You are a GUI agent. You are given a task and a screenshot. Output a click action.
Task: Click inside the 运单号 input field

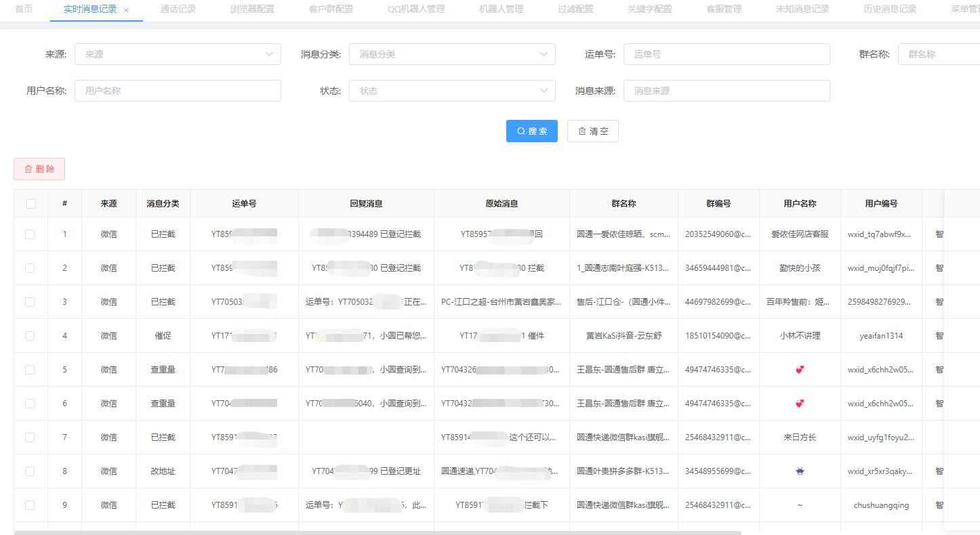tap(727, 54)
